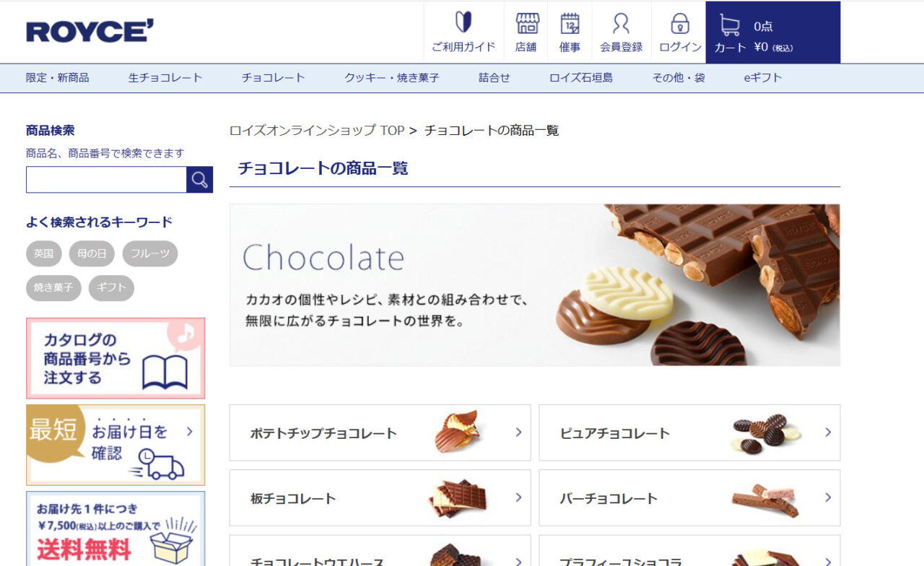Click the search magnifier button

[199, 180]
